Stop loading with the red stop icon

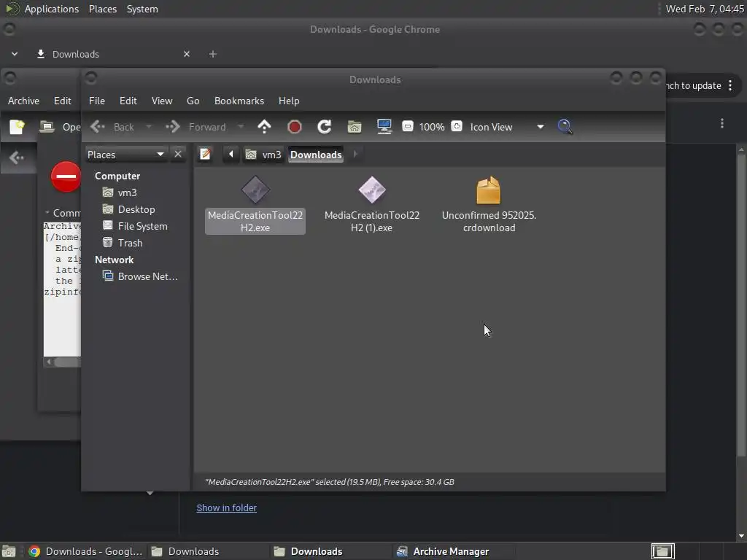click(295, 127)
